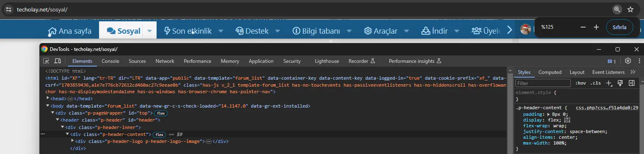Select the inspect element picker tool
The width and height of the screenshot is (644, 154).
[x=46, y=61]
